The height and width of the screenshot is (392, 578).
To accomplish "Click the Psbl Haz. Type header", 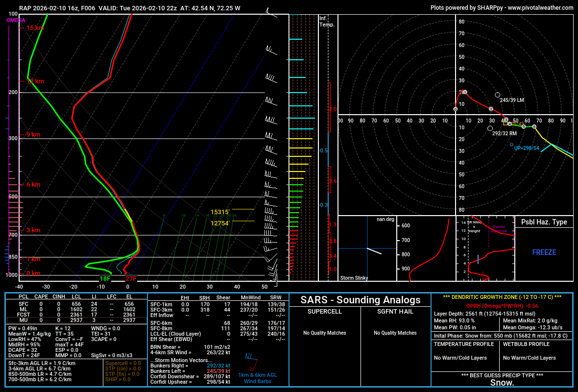I will click(544, 222).
